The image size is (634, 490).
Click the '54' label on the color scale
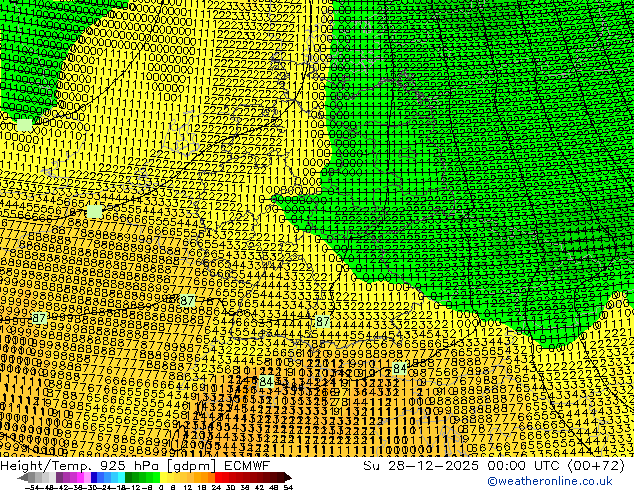[x=287, y=488]
